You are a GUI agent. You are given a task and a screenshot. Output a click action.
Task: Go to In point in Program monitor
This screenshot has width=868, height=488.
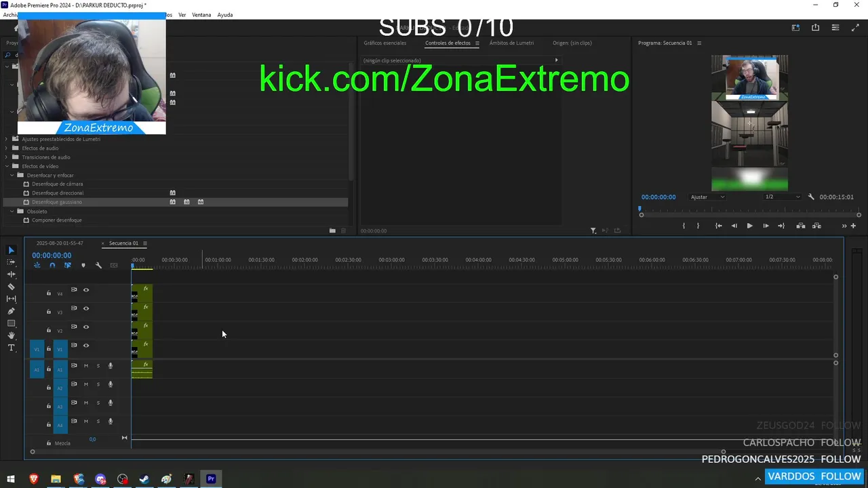tap(718, 226)
